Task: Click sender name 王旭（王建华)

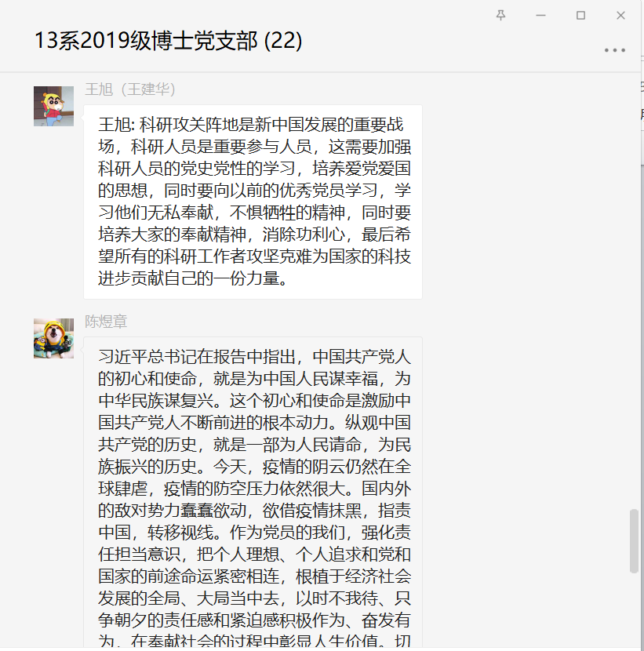Action: pyautogui.click(x=130, y=89)
